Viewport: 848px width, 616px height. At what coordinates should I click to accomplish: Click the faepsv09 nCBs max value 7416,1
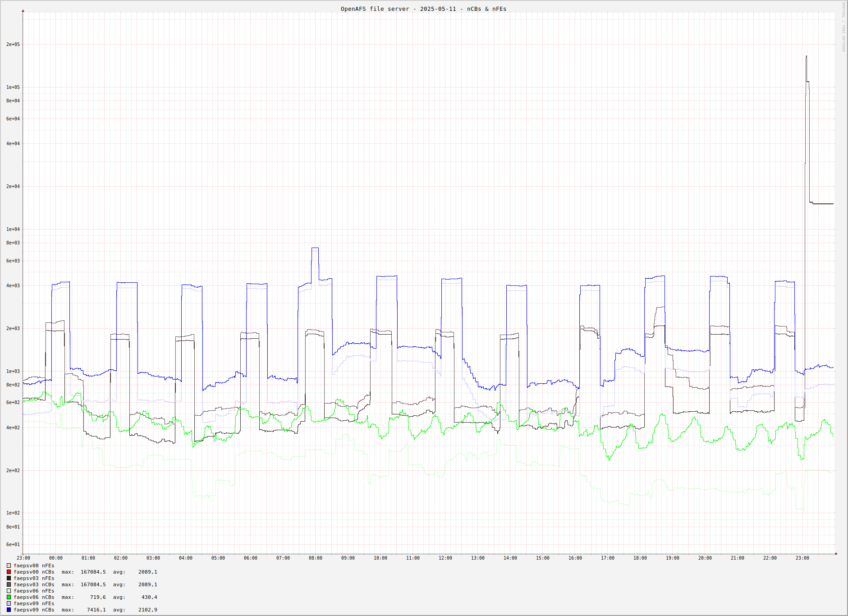[96, 610]
